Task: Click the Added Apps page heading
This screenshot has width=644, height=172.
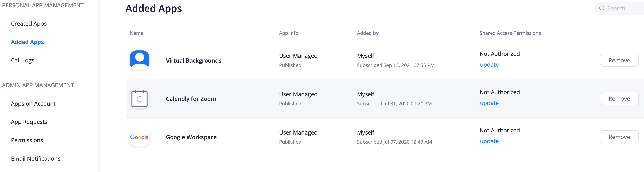Action: click(x=153, y=9)
